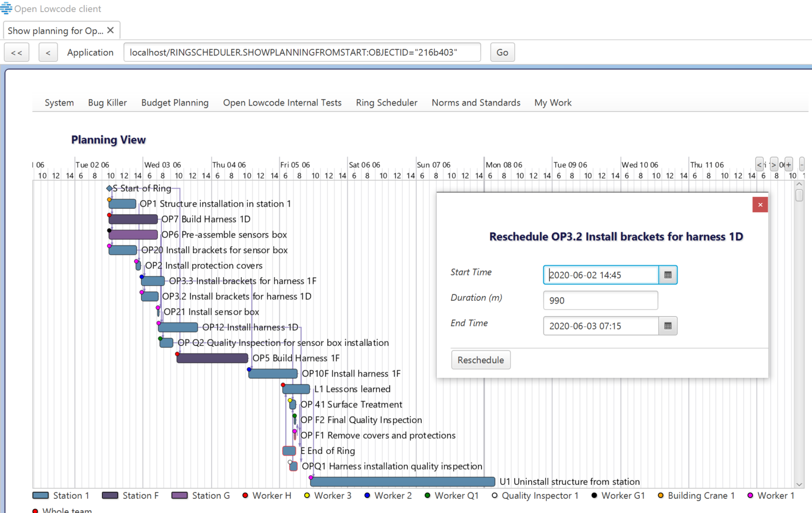Viewport: 812px width, 513px height.
Task: Navigate back with the double-chevron button
Action: 16,52
